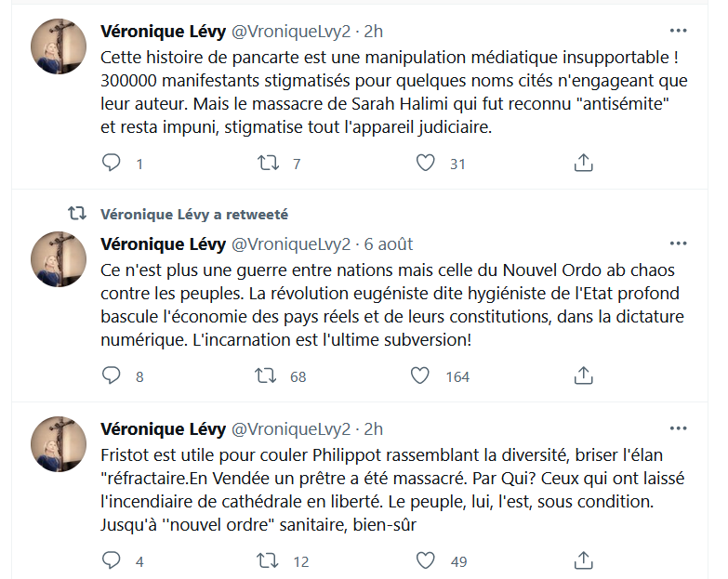Viewport: 728px width, 579px height.
Task: Share the 6 août tweet
Action: [583, 375]
